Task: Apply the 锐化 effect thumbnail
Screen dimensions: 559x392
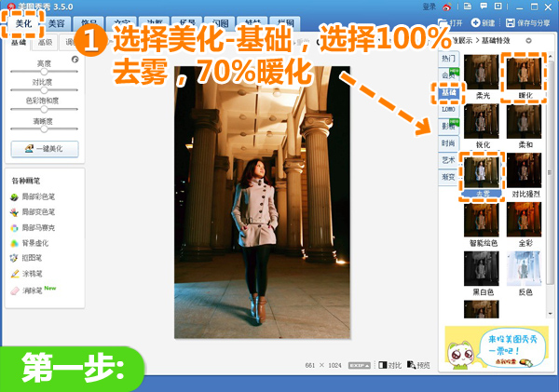Action: pos(482,121)
